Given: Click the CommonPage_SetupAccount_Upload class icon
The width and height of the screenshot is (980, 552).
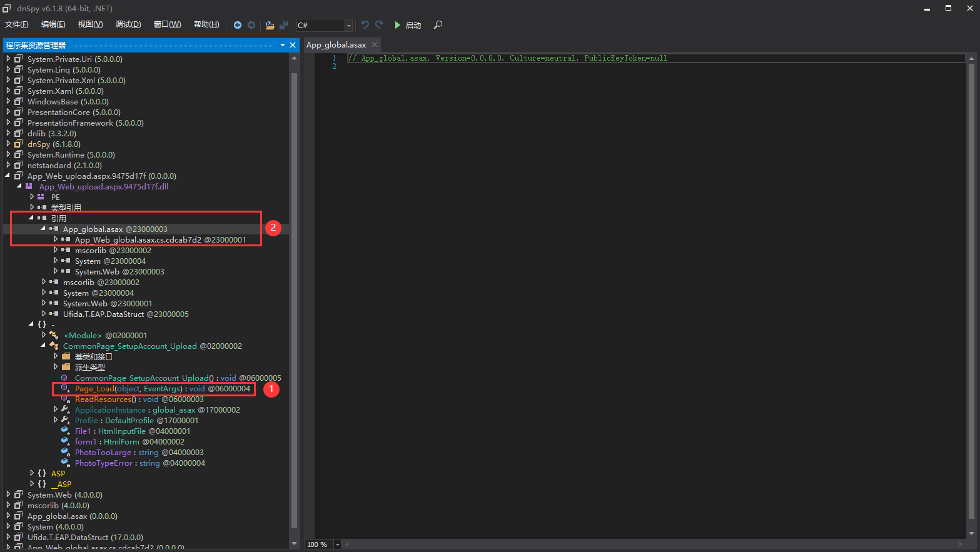Looking at the screenshot, I should pos(54,346).
